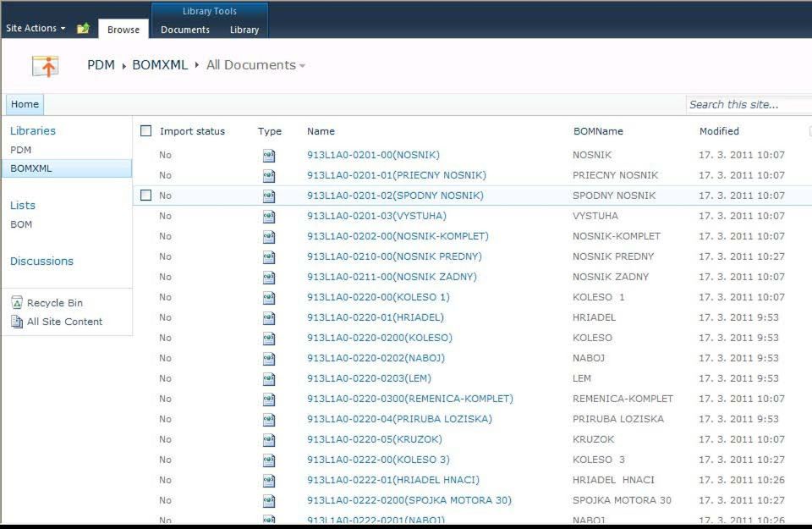Click file type icon for REMENICA-KOMPLET row
This screenshot has height=529, width=812.
pos(269,399)
